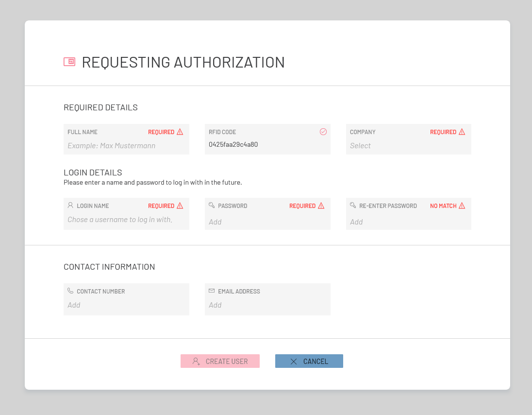Focus the Password input field
This screenshot has height=415, width=532.
click(x=267, y=222)
